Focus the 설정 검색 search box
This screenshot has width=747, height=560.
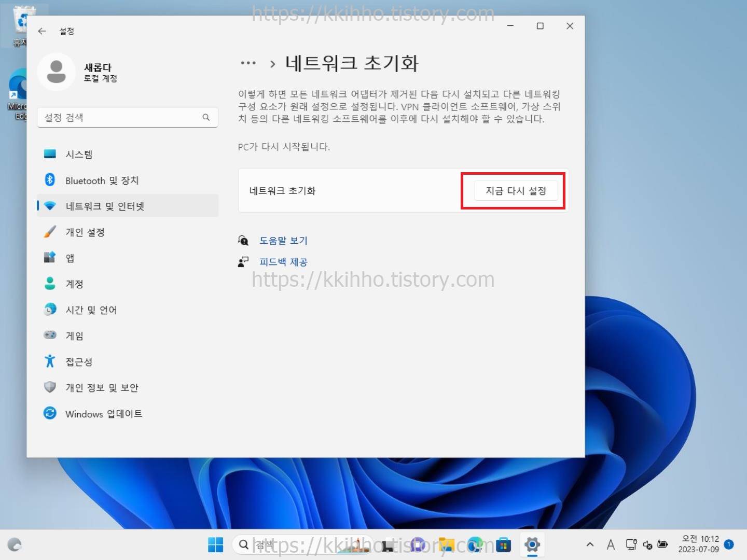[128, 118]
